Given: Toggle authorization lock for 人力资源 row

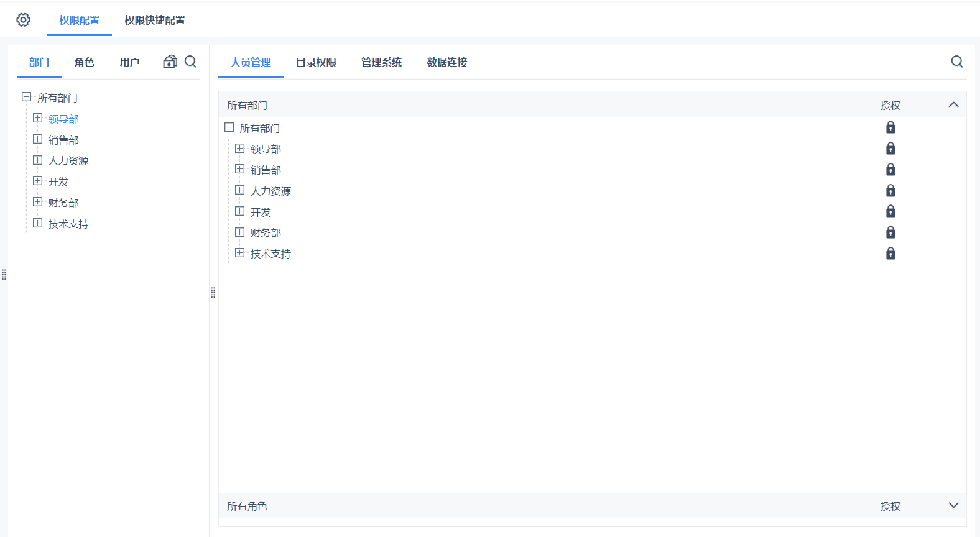Looking at the screenshot, I should (890, 191).
